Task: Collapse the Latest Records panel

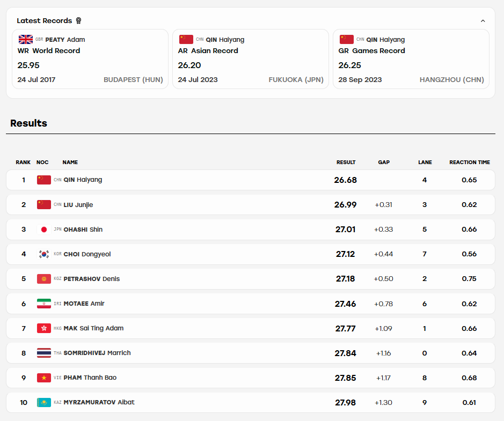Action: coord(483,21)
